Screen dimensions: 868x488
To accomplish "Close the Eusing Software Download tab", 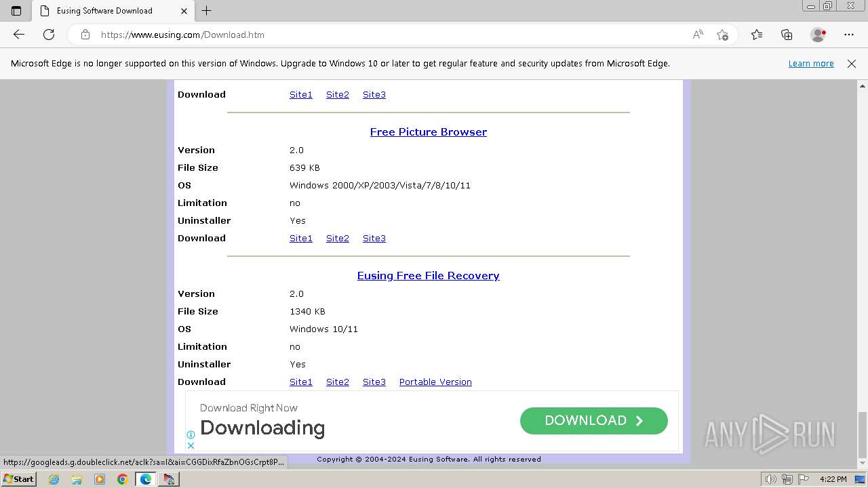I will pyautogui.click(x=184, y=11).
